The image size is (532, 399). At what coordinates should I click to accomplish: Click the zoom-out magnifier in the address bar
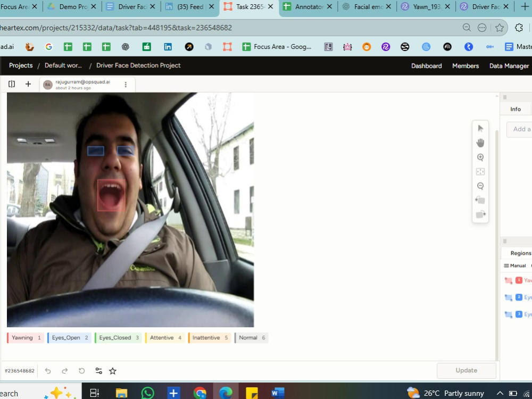click(x=467, y=28)
